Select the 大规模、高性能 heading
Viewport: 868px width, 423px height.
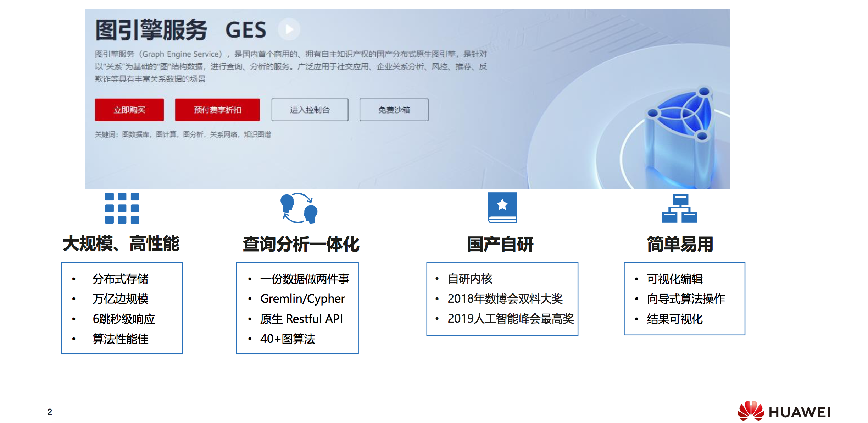coord(121,244)
